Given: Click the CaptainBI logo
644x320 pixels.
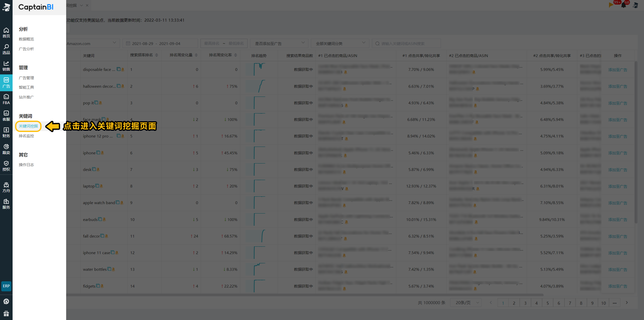Looking at the screenshot, I should [x=36, y=7].
